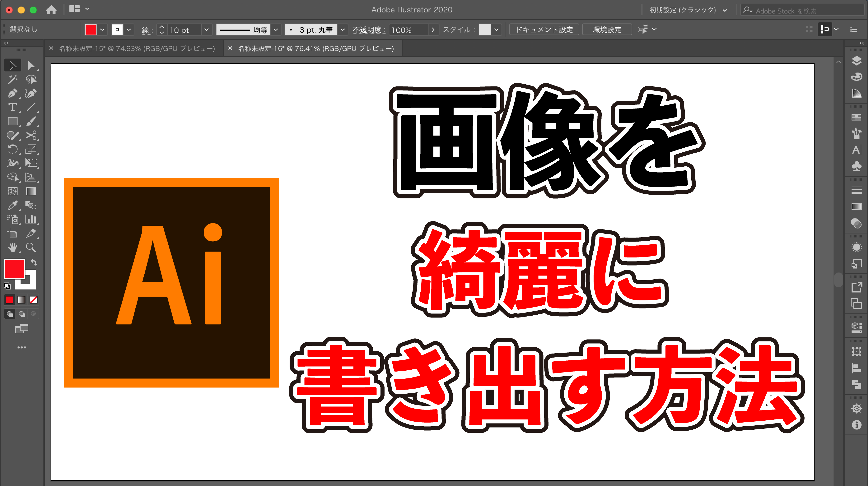
Task: Open the Symbols club-shaped panel icon
Action: (856, 166)
